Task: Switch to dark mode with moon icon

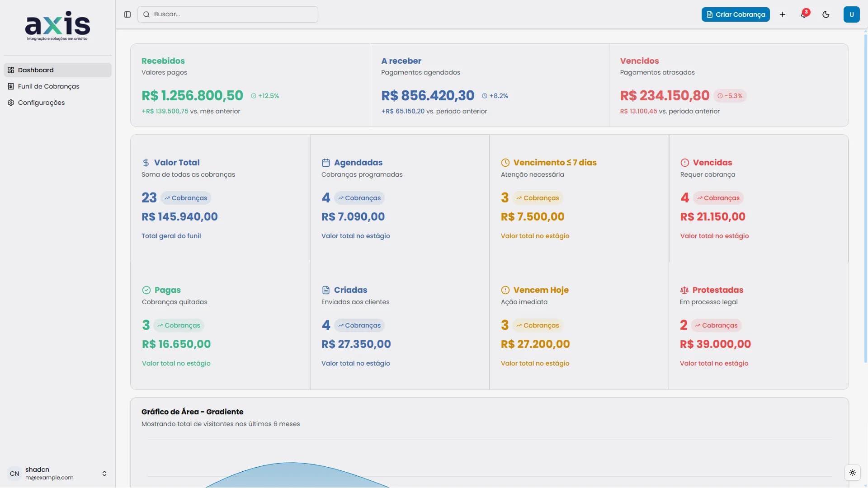Action: click(826, 14)
